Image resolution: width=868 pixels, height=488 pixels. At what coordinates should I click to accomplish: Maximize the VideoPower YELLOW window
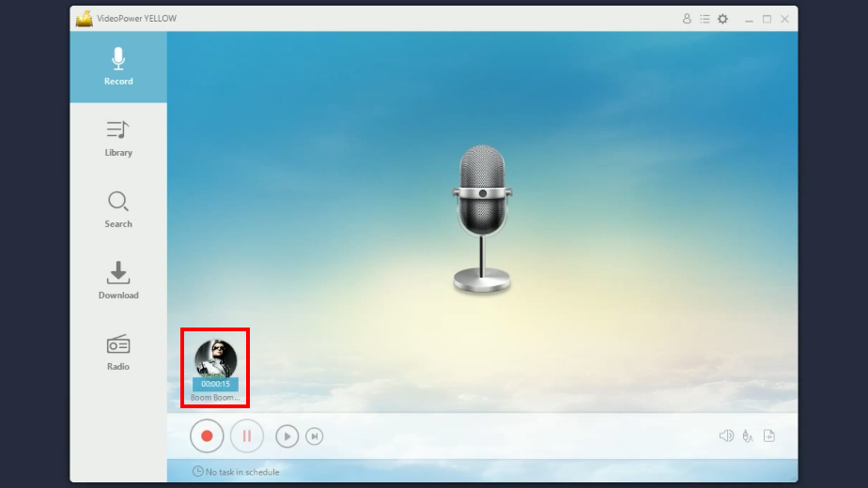[767, 19]
